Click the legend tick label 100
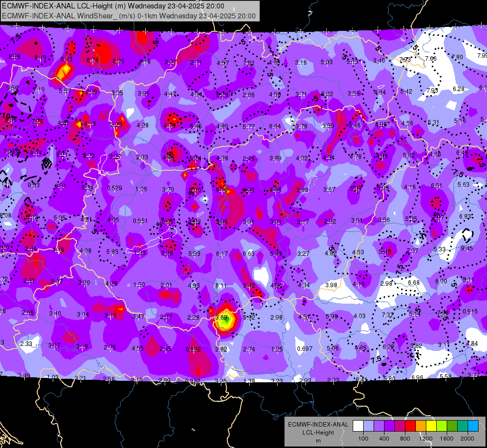 point(363,439)
